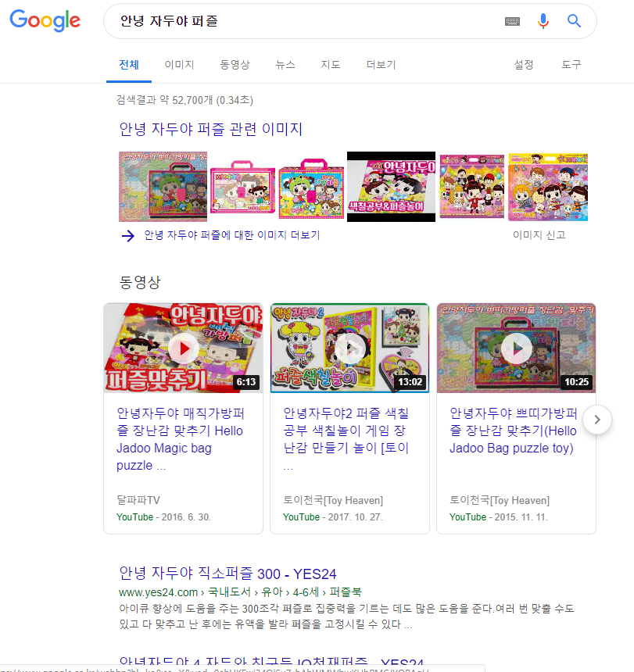This screenshot has height=672, width=634.
Task: Open first image thumbnail of puzzle bag box
Action: [163, 187]
